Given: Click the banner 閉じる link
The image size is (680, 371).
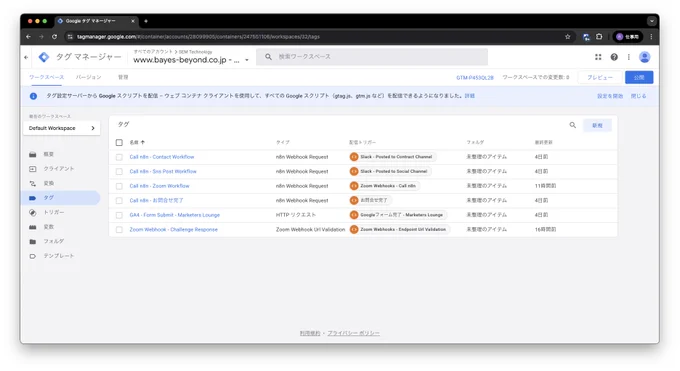Looking at the screenshot, I should [x=638, y=96].
